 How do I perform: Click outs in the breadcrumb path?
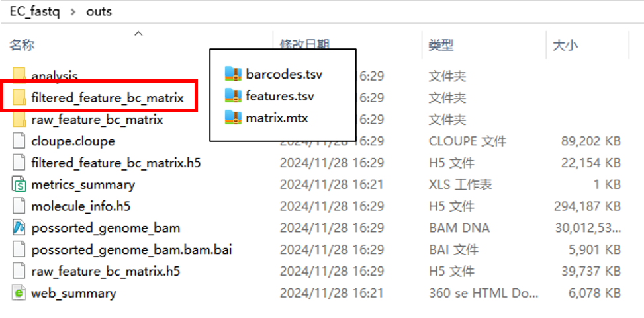[99, 11]
